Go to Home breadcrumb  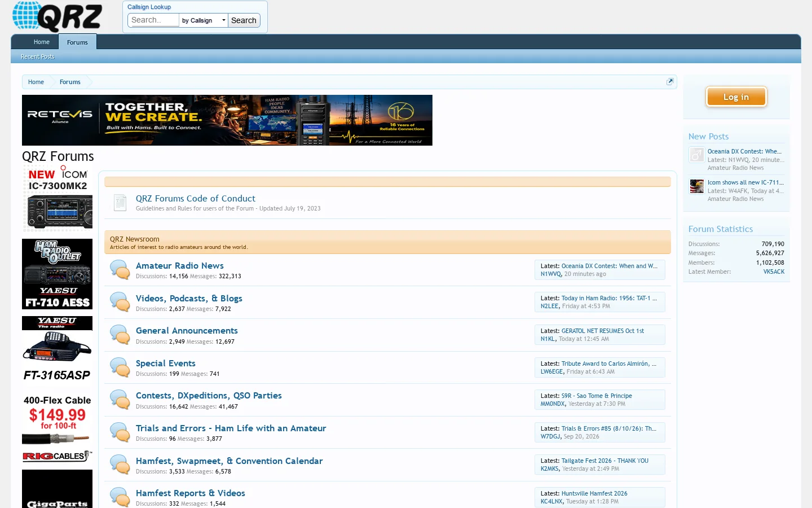(x=36, y=82)
